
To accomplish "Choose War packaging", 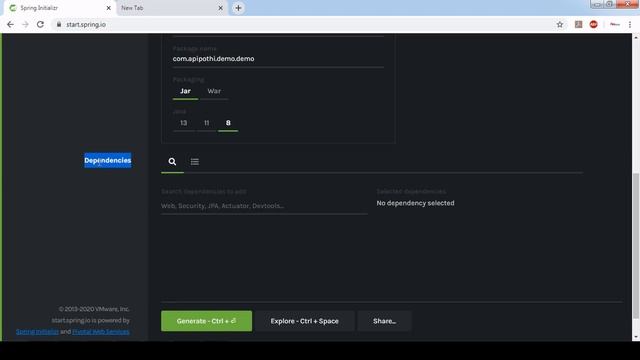I will [x=214, y=91].
